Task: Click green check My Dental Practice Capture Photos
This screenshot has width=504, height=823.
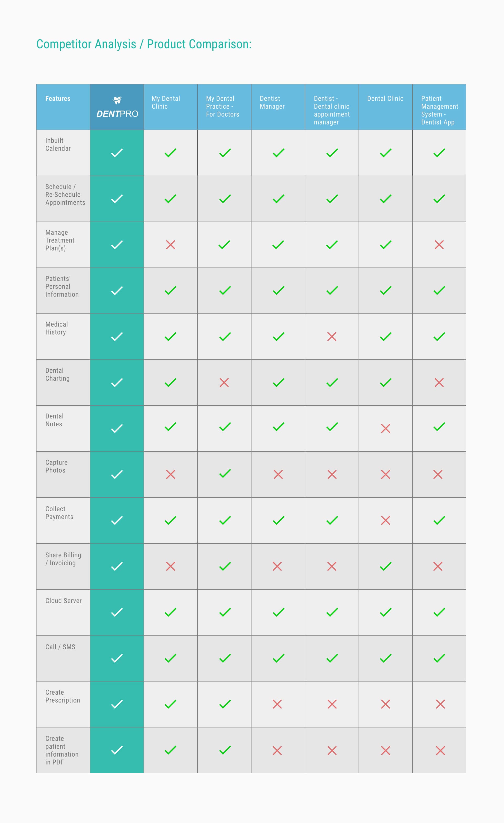Action: click(x=225, y=473)
